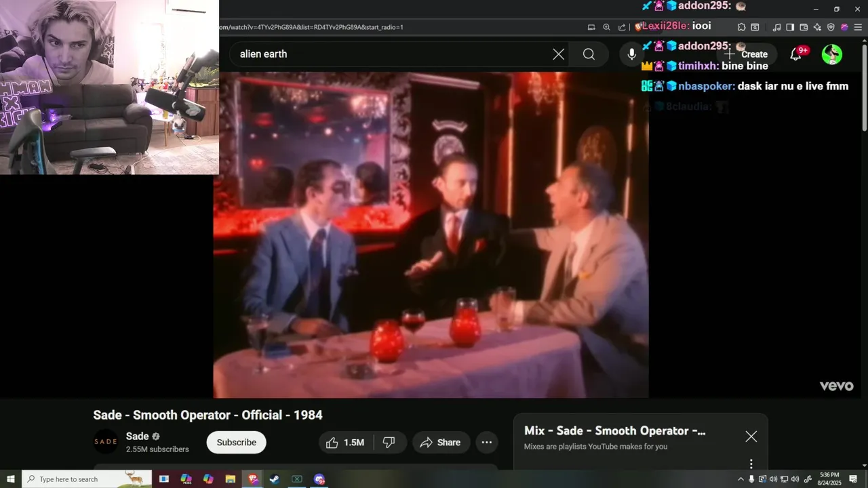Image resolution: width=868 pixels, height=488 pixels.
Task: Click the YouTube search magnifier button
Action: (x=589, y=54)
